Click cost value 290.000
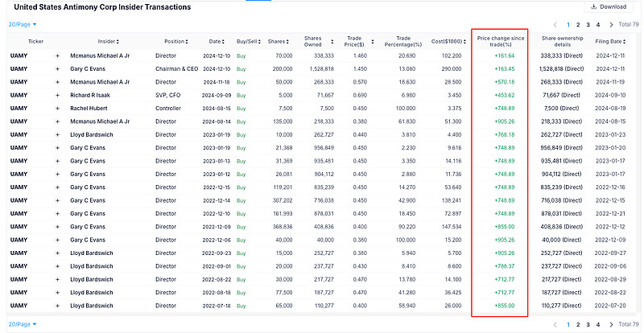Viewport: 644px width, 333px height. (x=452, y=68)
